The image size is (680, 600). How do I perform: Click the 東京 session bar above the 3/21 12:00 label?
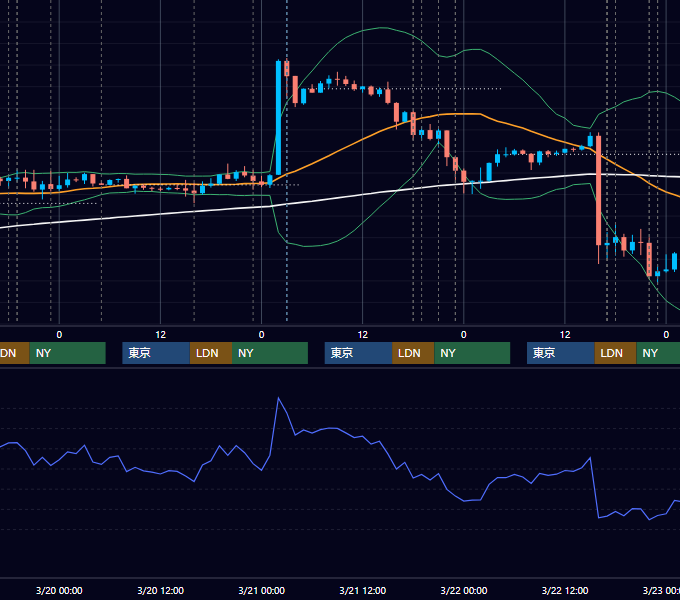pos(358,353)
